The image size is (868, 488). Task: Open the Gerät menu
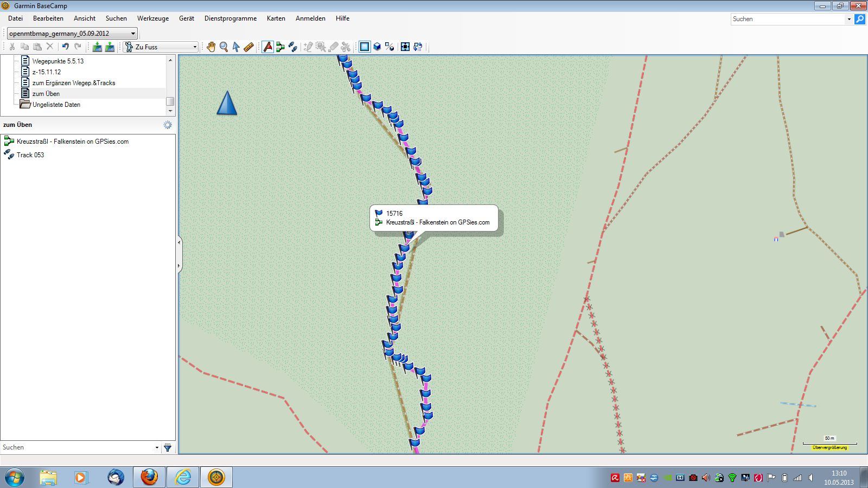[x=187, y=18]
